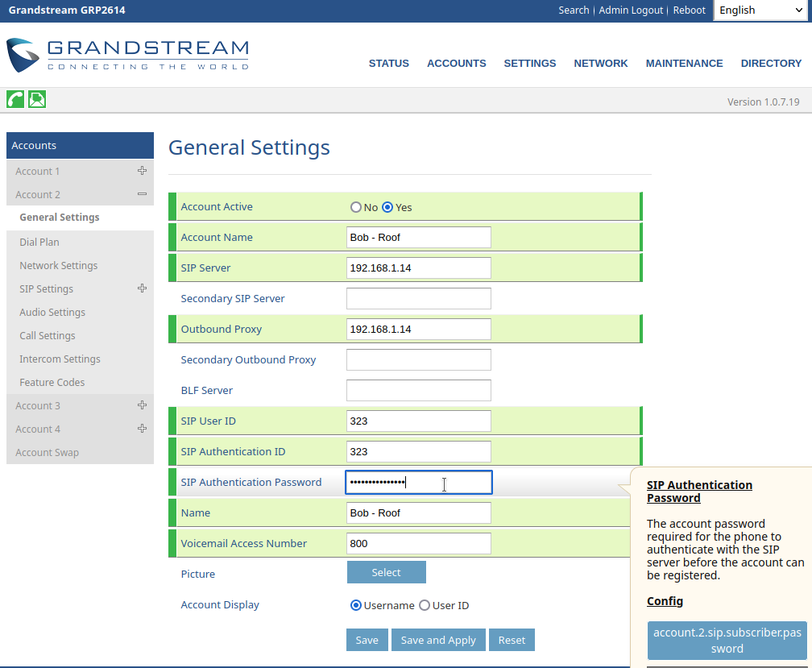Select Username for Account Display

[x=356, y=605]
